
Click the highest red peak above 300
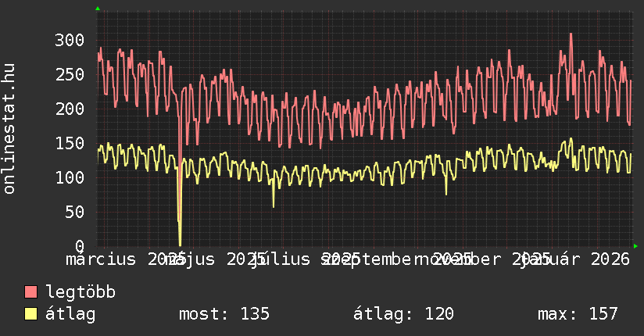click(x=571, y=34)
